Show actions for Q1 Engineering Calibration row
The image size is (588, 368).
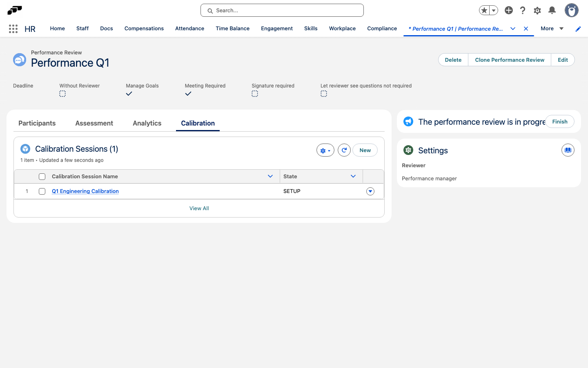click(370, 191)
